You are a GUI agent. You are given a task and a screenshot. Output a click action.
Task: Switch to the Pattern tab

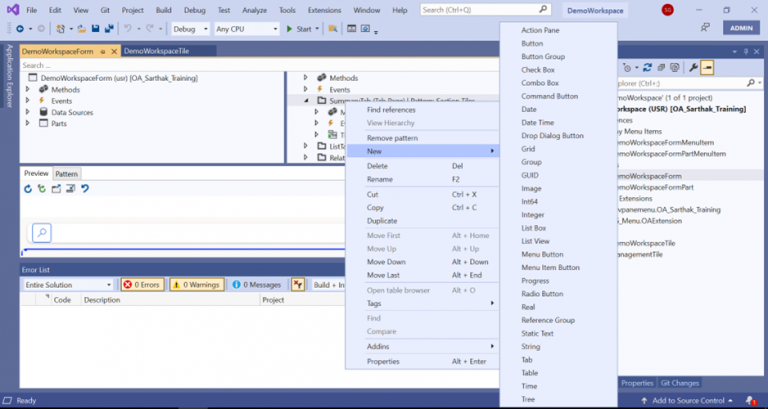point(66,174)
